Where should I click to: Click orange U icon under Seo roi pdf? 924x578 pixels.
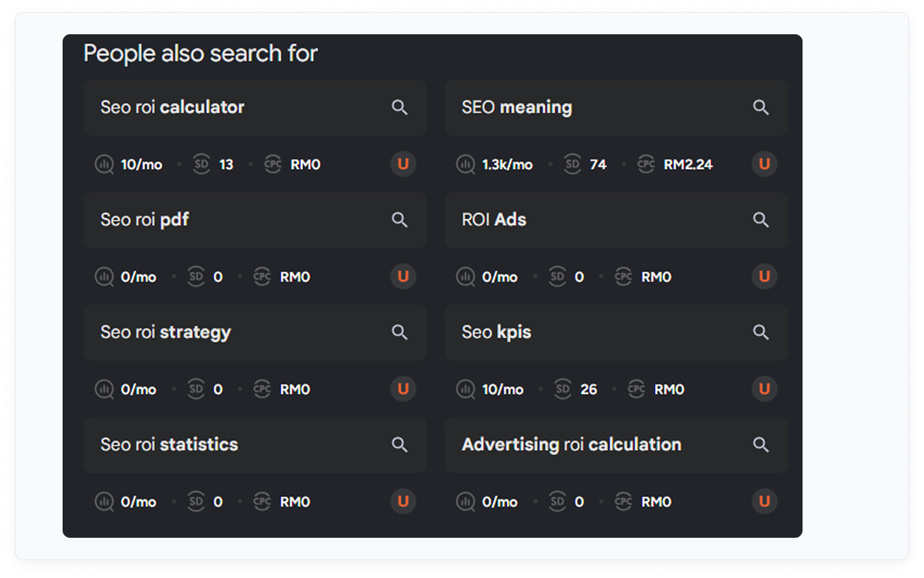click(403, 276)
